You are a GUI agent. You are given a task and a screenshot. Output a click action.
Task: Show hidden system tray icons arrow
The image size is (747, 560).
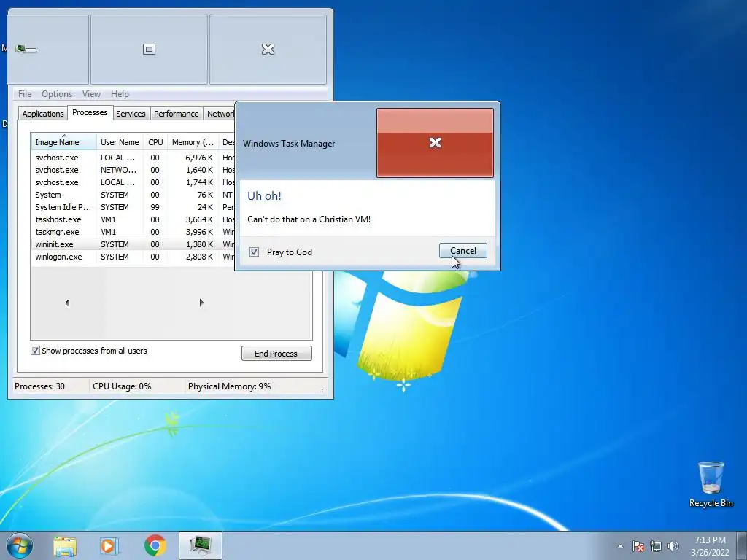tap(620, 546)
